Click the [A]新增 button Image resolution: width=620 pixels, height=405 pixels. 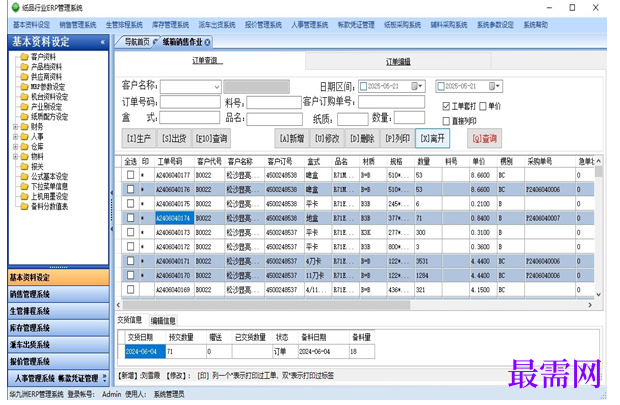(292, 138)
